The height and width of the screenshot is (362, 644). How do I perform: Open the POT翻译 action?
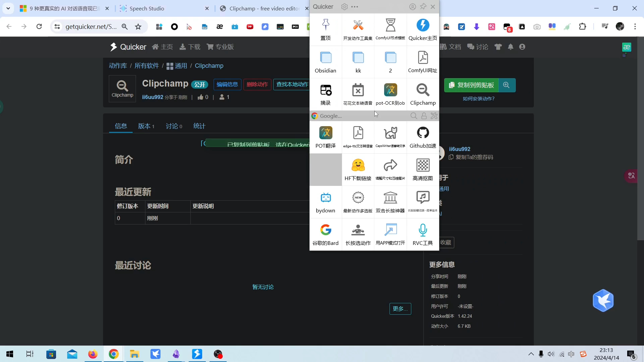(325, 136)
